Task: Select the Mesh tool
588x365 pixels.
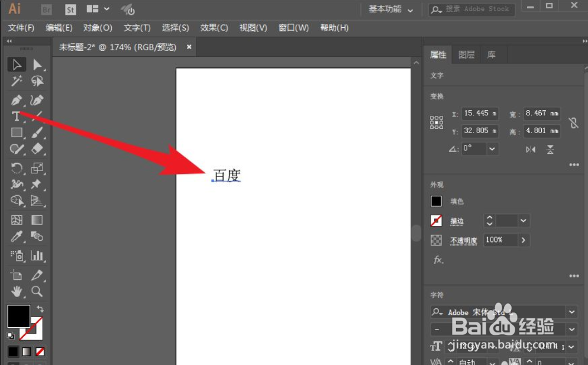Action: tap(17, 220)
